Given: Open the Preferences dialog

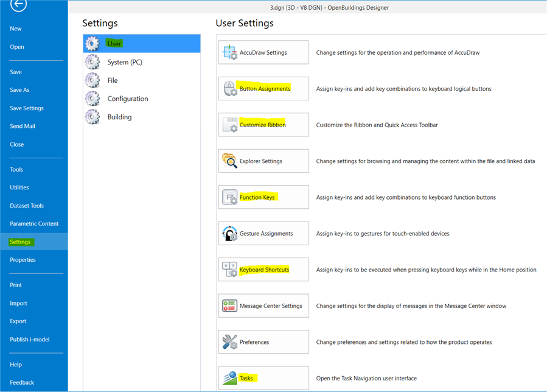Looking at the screenshot, I should click(x=263, y=341).
